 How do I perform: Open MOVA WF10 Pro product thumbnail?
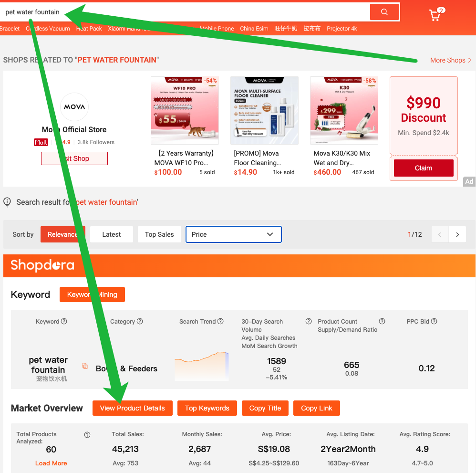pyautogui.click(x=185, y=110)
